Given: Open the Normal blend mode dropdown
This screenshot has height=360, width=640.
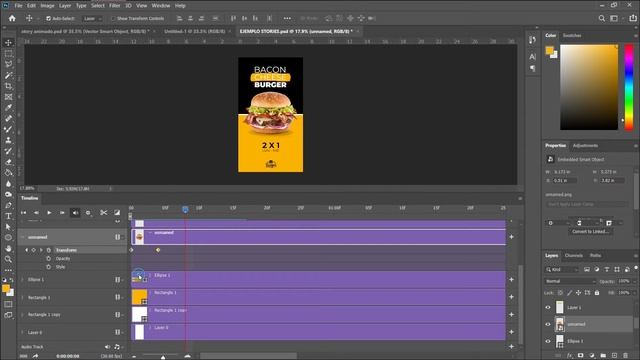Looking at the screenshot, I should [570, 281].
